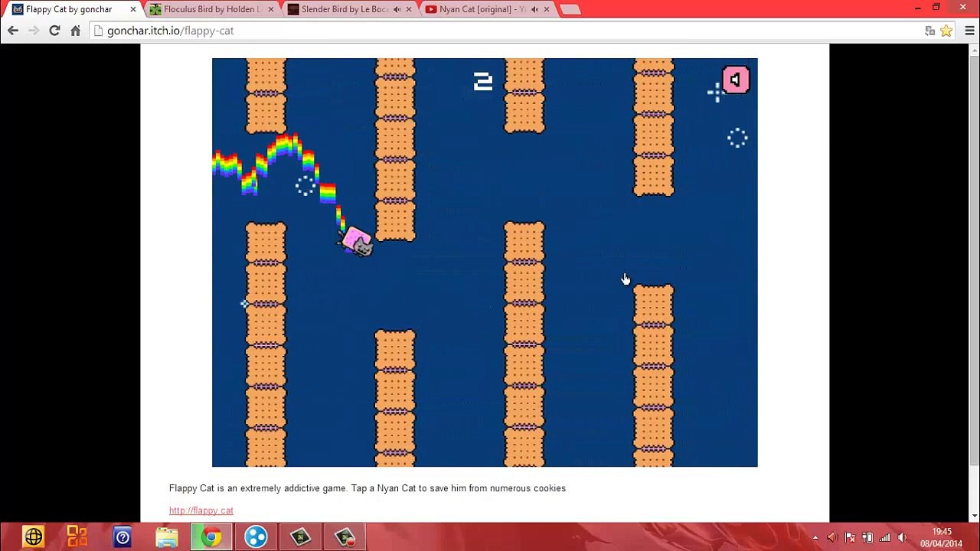Show hidden system tray icons
This screenshot has width=980, height=551.
[x=815, y=537]
